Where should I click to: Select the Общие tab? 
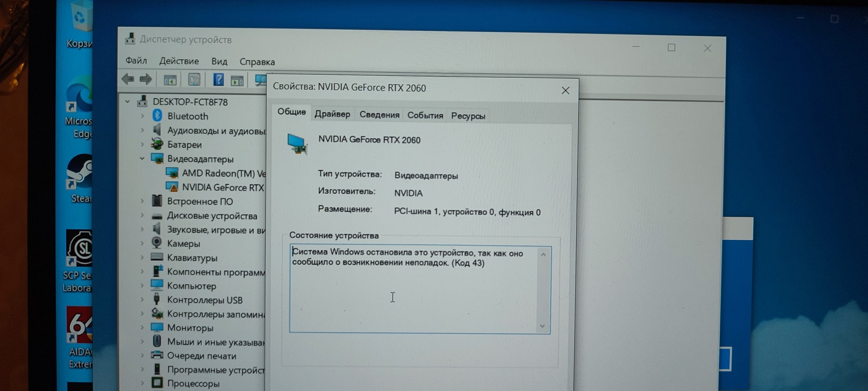292,112
